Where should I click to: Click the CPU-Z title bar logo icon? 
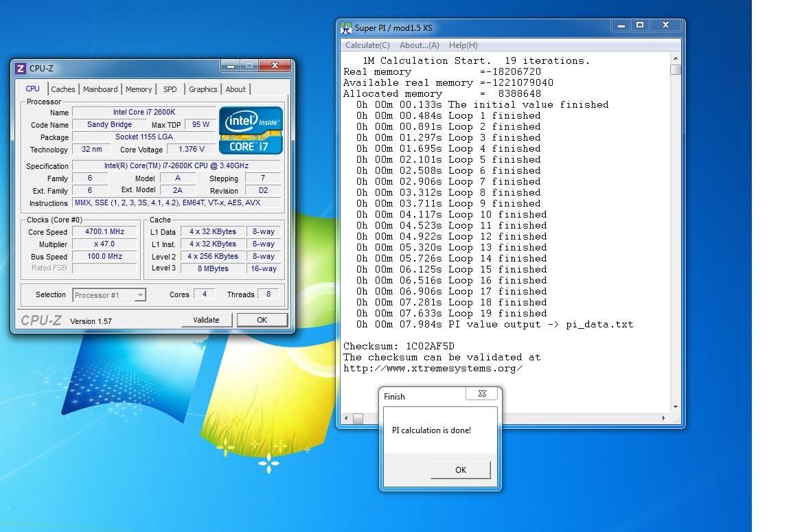[x=20, y=68]
